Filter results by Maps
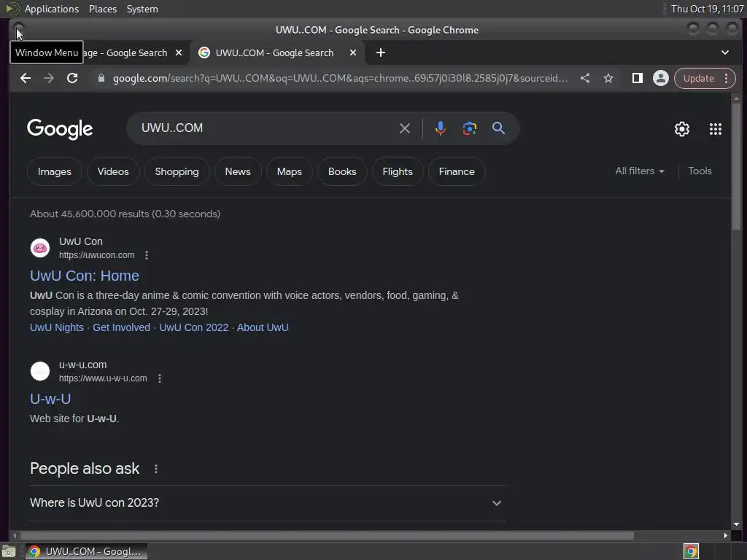Viewport: 747px width, 560px height. [289, 171]
